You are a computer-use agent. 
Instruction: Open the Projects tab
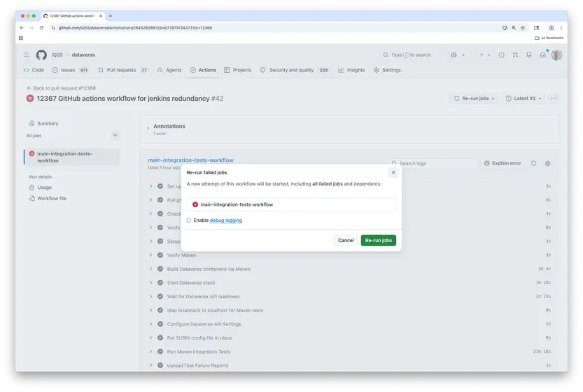point(238,70)
